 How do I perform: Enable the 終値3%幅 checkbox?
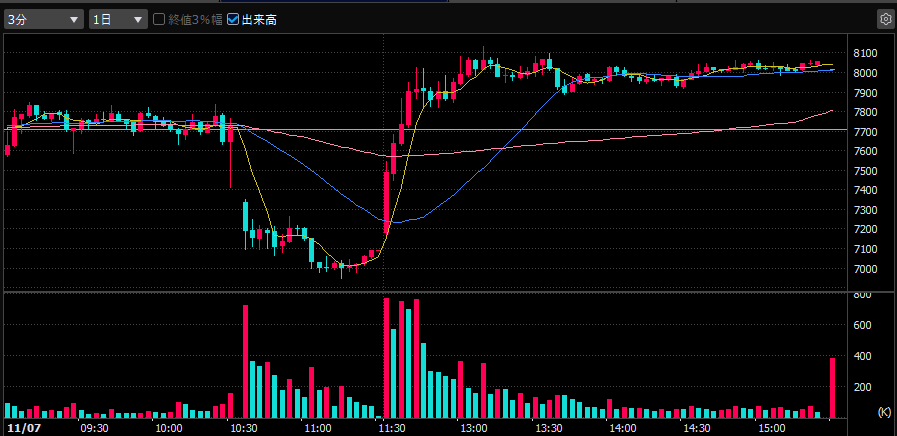[159, 19]
